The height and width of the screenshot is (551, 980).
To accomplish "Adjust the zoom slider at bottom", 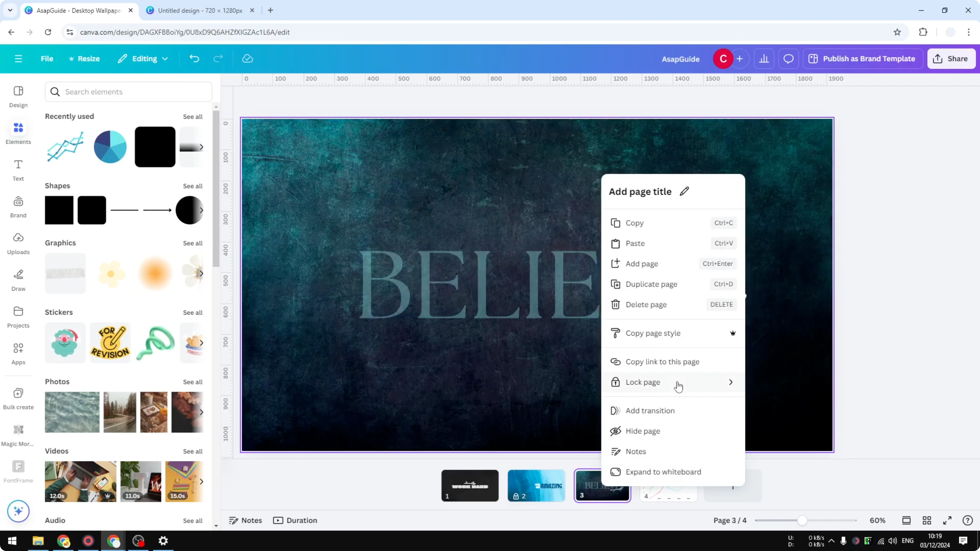I will click(x=803, y=520).
